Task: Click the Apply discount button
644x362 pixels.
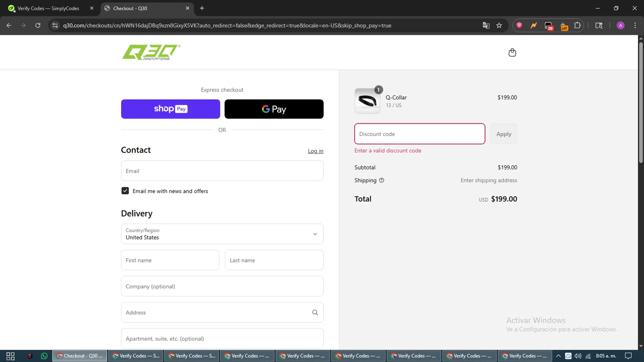Action: 504,134
